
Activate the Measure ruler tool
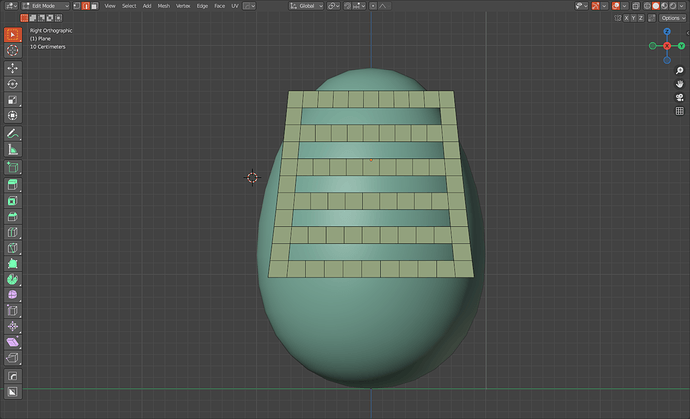click(x=13, y=149)
